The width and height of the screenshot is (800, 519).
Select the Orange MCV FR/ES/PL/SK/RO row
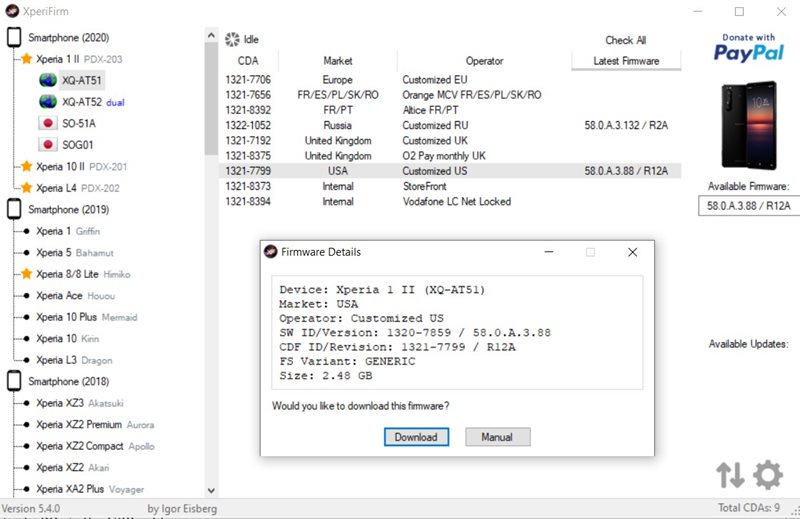[450, 95]
